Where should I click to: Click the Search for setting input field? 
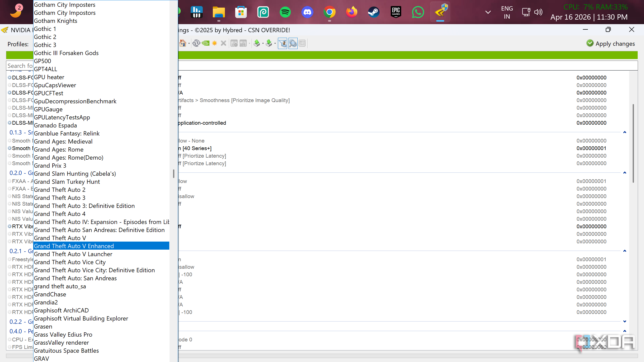322,66
